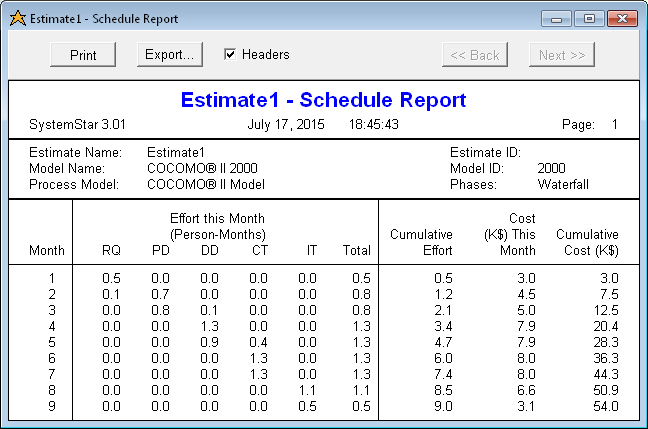Click the 'Total' column header
The image size is (648, 429).
tap(357, 250)
